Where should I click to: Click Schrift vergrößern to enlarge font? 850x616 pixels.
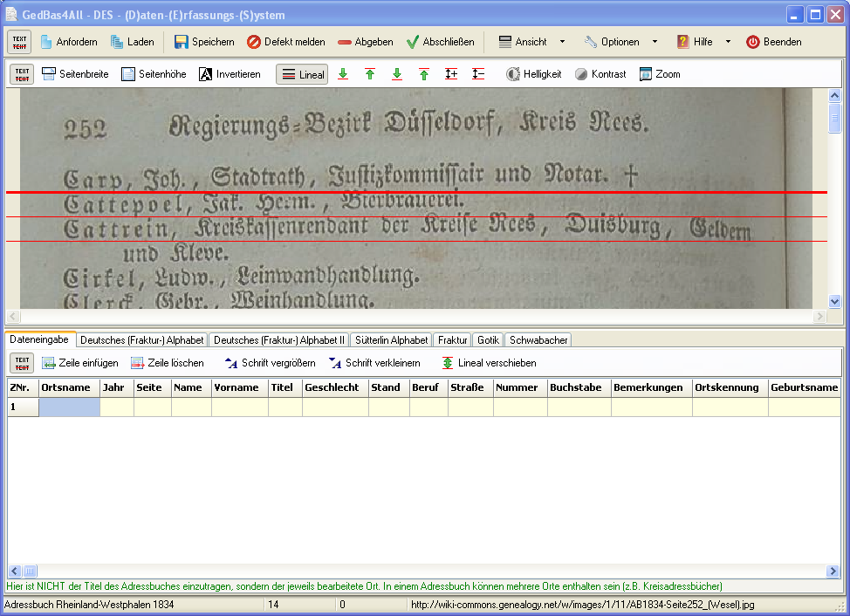pos(270,363)
